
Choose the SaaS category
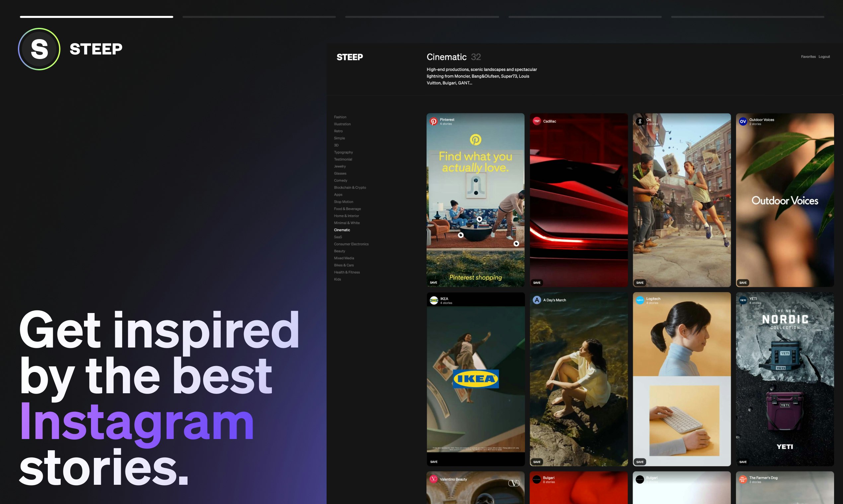coord(338,237)
